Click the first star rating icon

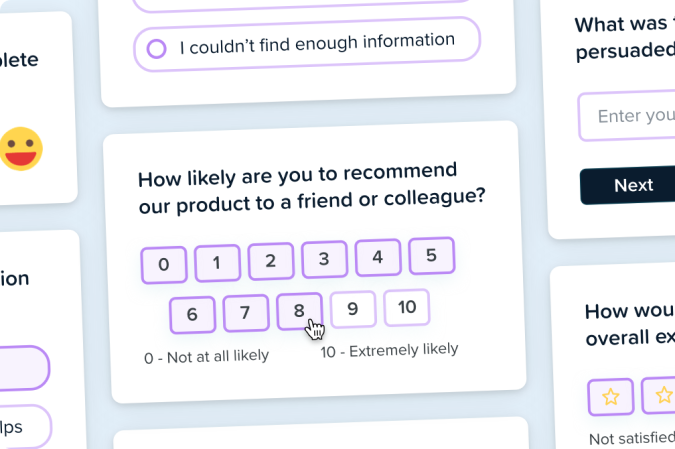pos(611,397)
